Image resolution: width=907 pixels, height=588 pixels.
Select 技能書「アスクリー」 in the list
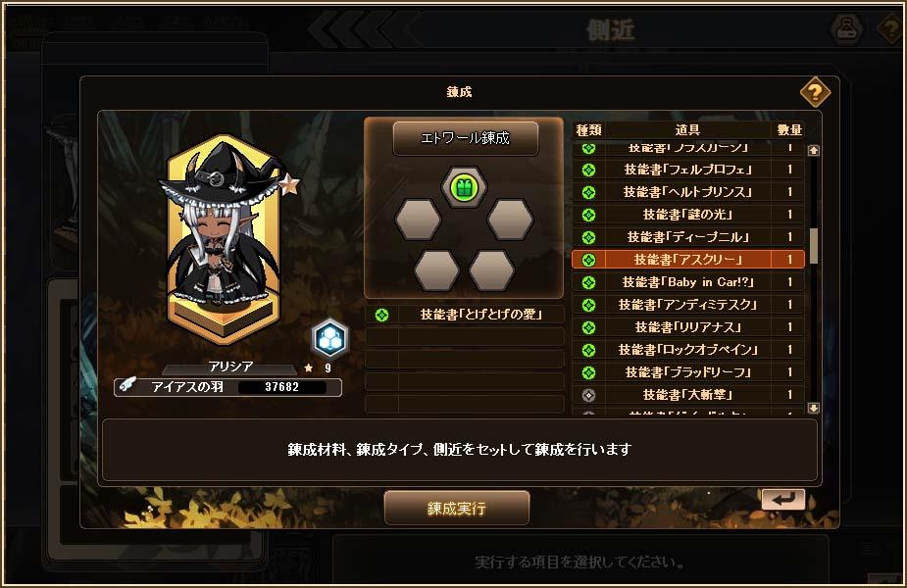coord(687,260)
